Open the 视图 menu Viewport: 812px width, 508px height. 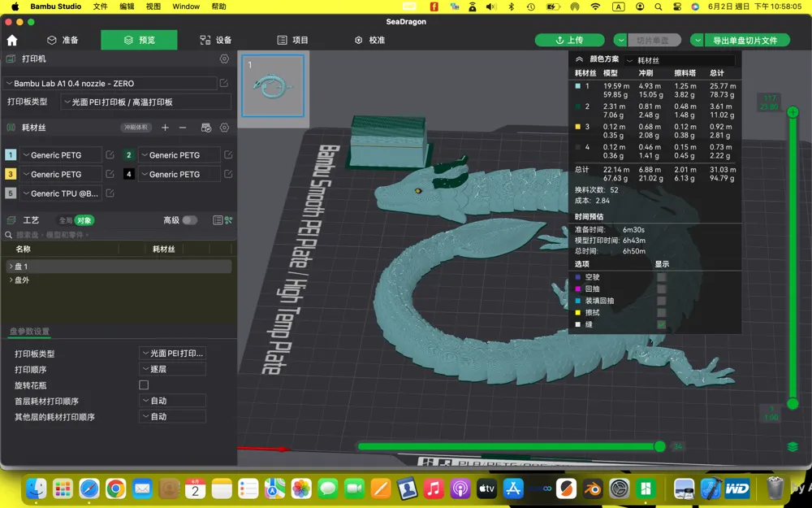pyautogui.click(x=153, y=7)
